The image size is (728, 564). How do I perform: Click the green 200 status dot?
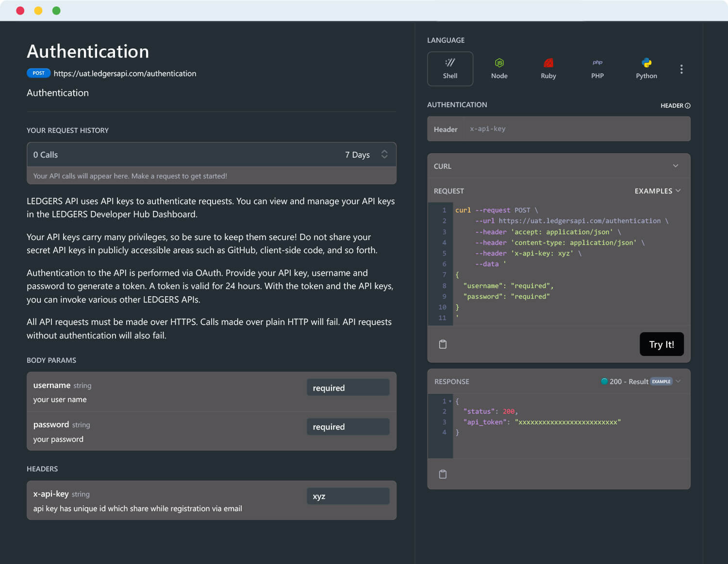click(604, 381)
